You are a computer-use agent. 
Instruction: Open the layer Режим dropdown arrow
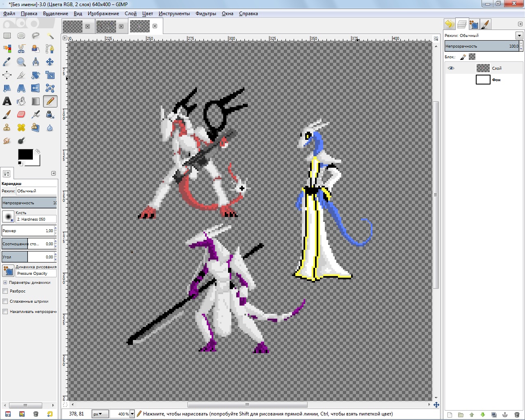[519, 35]
